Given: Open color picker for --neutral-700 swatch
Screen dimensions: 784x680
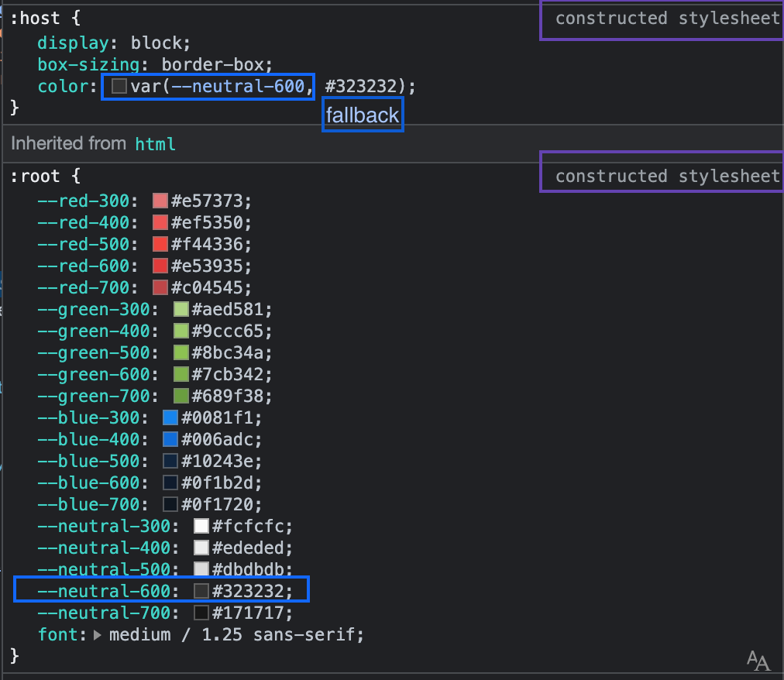Looking at the screenshot, I should tap(200, 613).
